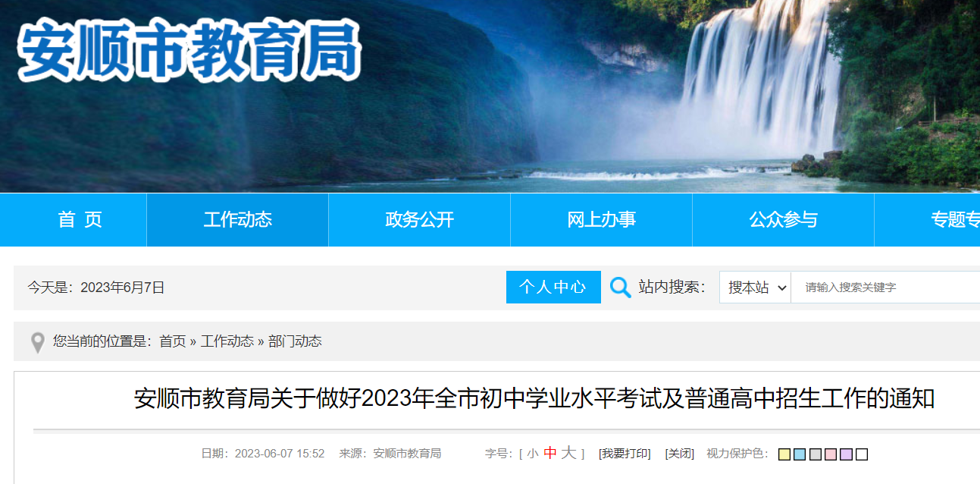Go to 首页 in navigation bar

(80, 220)
